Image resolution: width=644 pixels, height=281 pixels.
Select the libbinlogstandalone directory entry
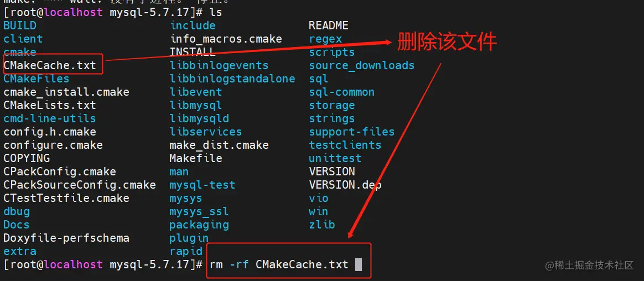click(x=232, y=79)
